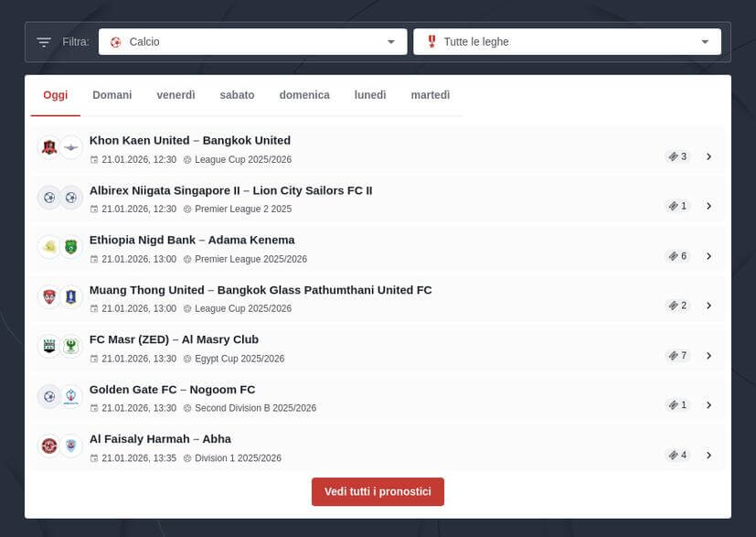Image resolution: width=756 pixels, height=537 pixels.
Task: Switch to the Domani tab
Action: (x=112, y=94)
